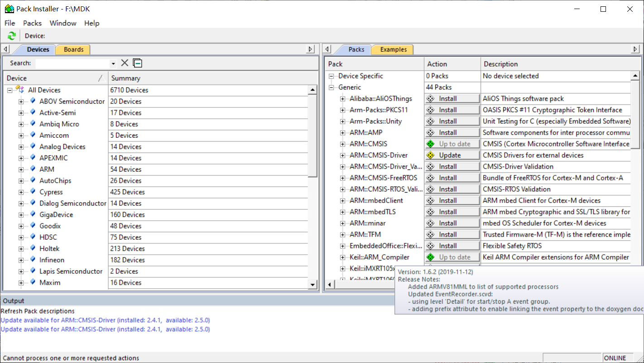This screenshot has width=644, height=363.
Task: Collapse the Device Specific group
Action: [x=332, y=76]
